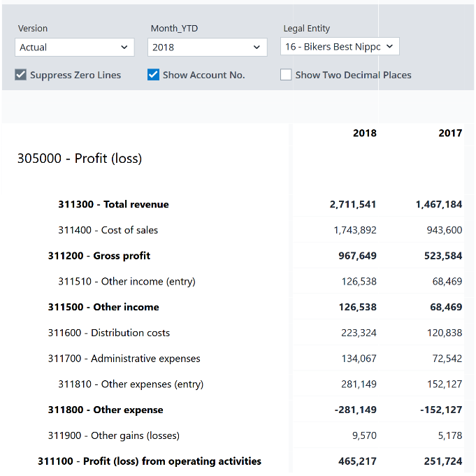The height and width of the screenshot is (476, 476).
Task: Enable Show Two Decimal Places checkbox
Action: click(286, 75)
